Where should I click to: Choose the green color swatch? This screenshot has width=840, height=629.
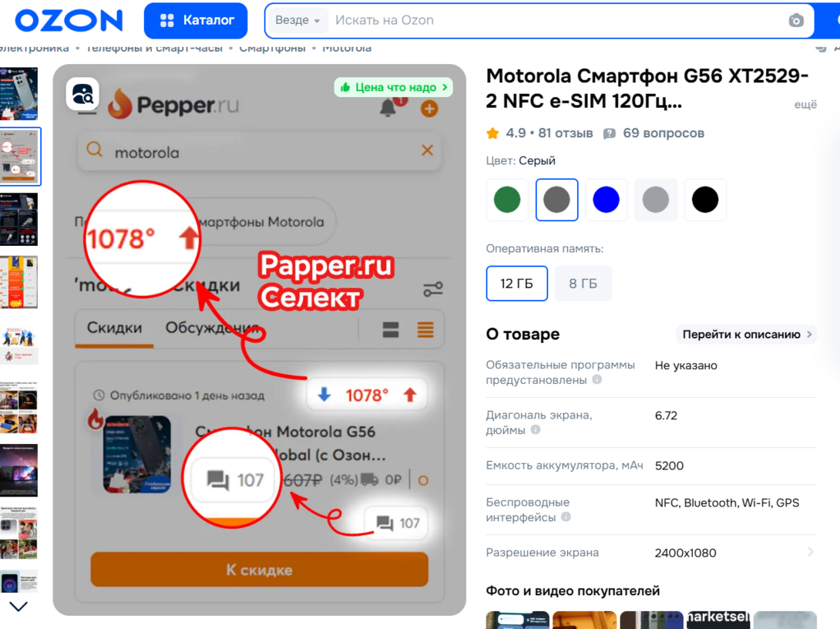click(x=507, y=200)
